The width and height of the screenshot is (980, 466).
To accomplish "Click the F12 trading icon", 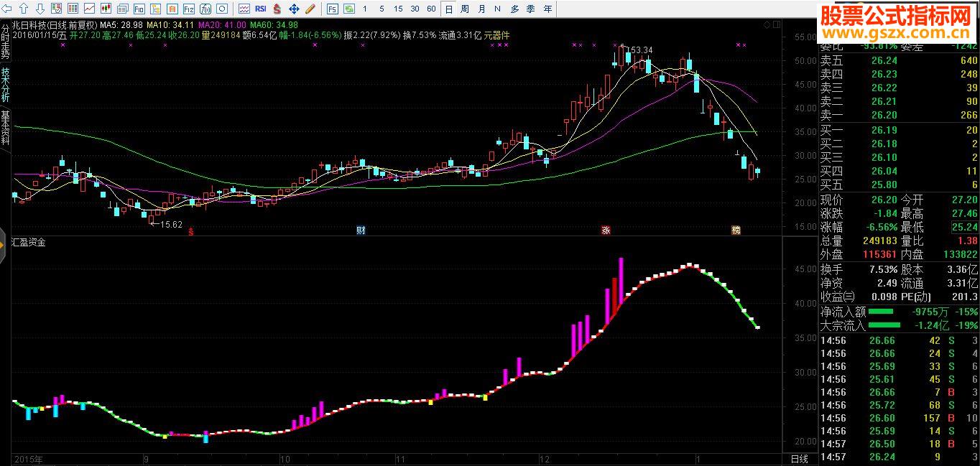I will click(x=188, y=9).
